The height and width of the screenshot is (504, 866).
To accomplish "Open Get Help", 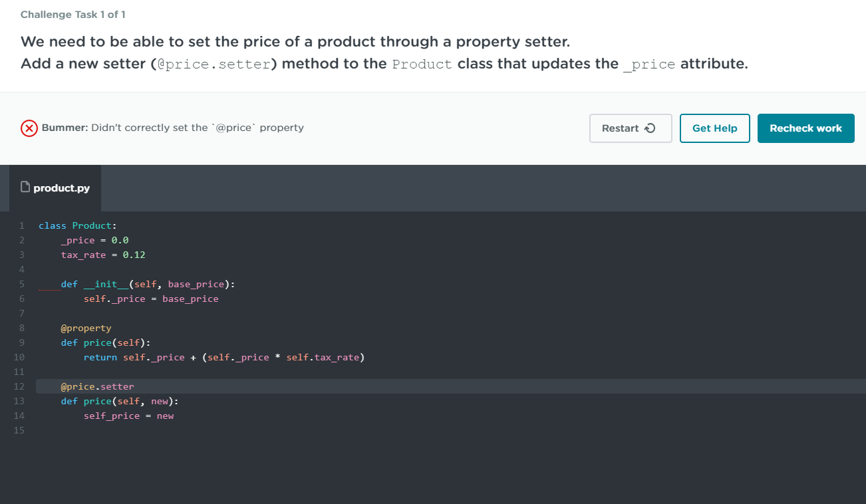I will click(714, 128).
